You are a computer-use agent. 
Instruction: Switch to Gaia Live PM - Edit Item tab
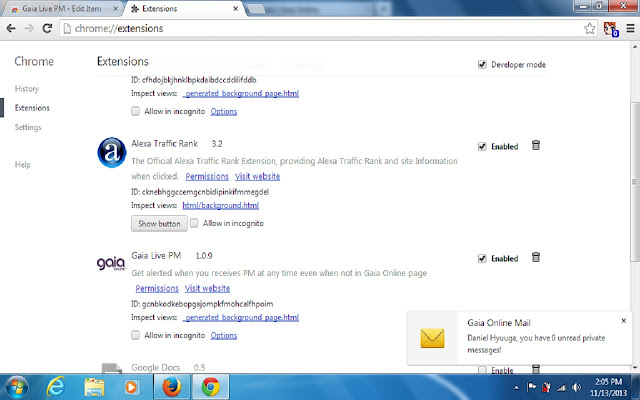click(x=61, y=9)
